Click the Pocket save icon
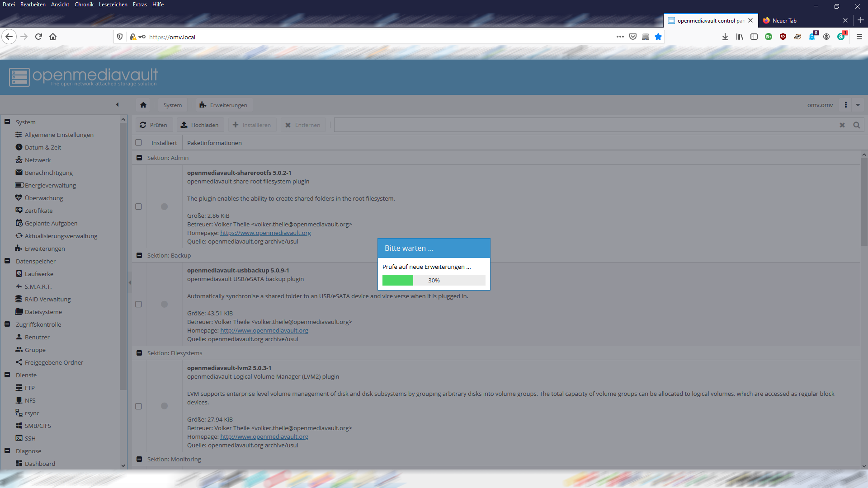Screen dimensions: 868x488 point(633,37)
